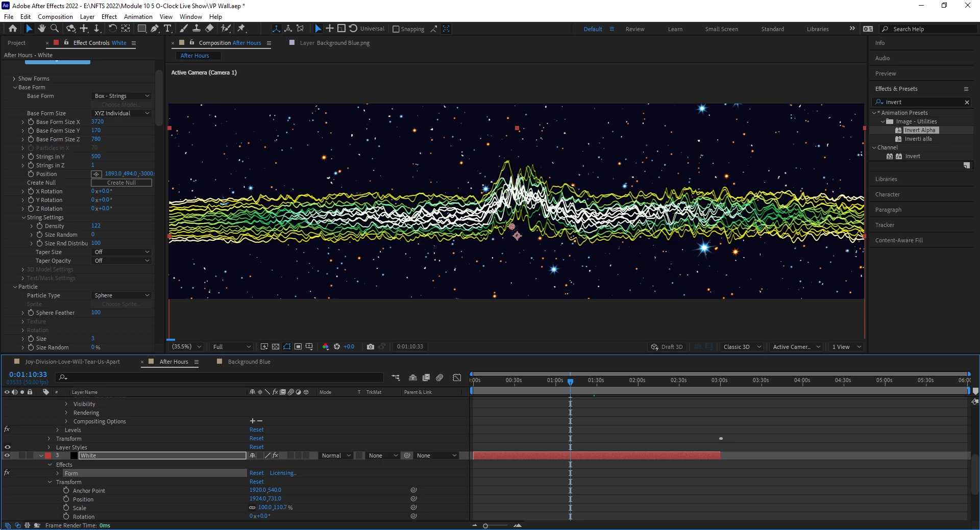Click the timeline layer search field
Screen dimensions: 980x530
pos(220,377)
